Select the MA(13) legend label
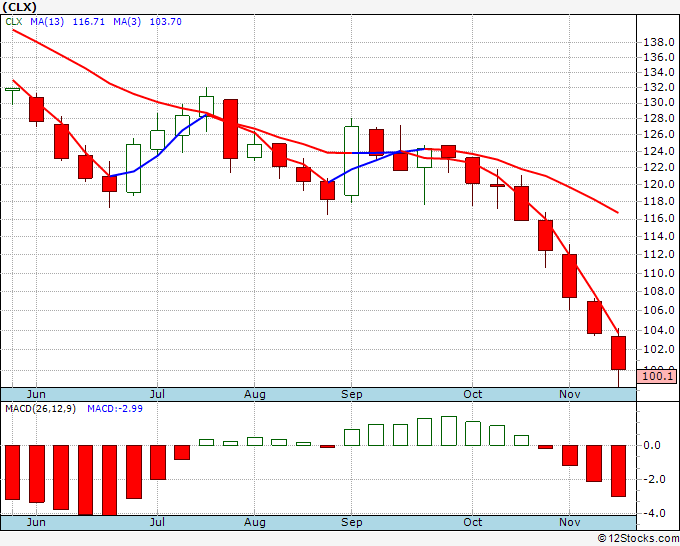This screenshot has width=680, height=546. click(x=47, y=22)
